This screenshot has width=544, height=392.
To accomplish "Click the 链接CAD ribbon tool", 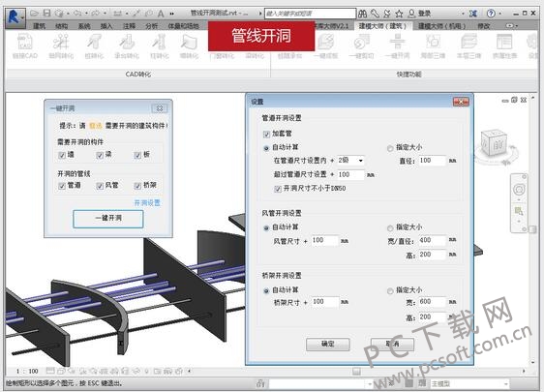I will (x=24, y=46).
